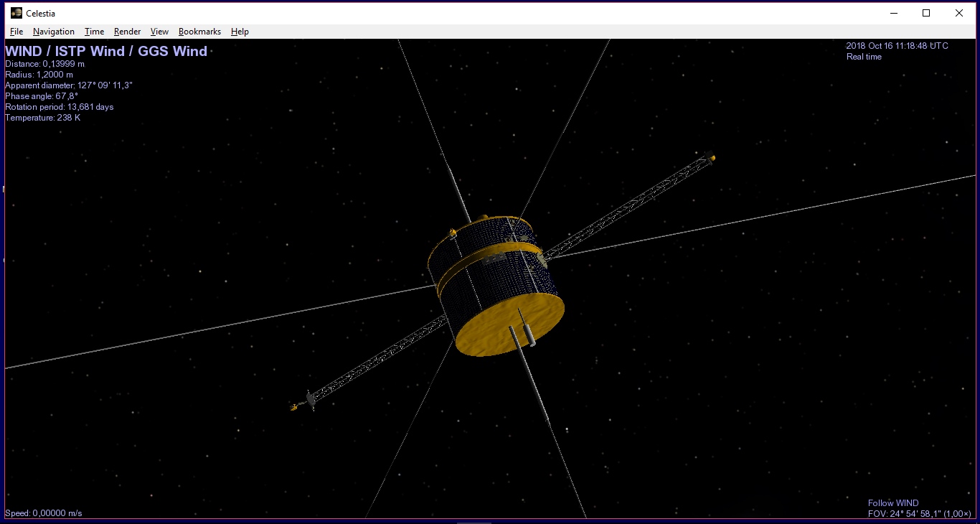Click the 'Speed: 0,00000 m/s' readout
980x524 pixels.
point(44,513)
